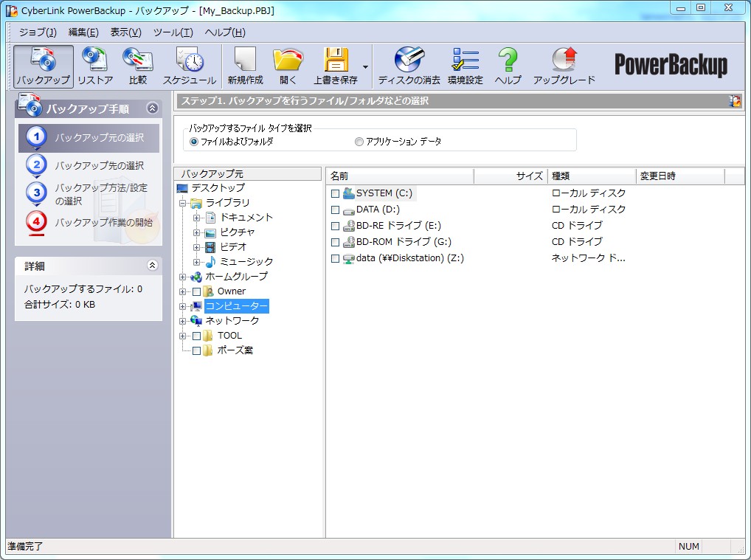Open the ヘルプ(H) menu

[x=224, y=32]
